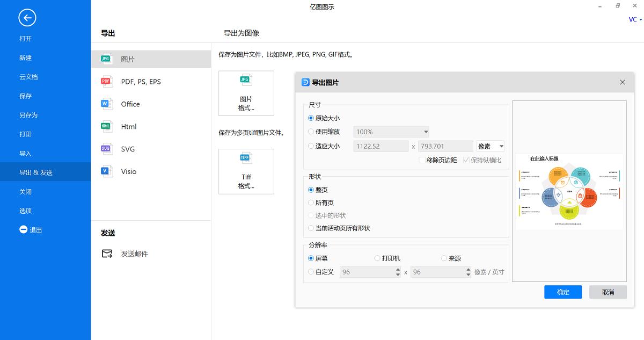Open the 选项 sidebar menu item
This screenshot has width=644, height=340.
pos(25,210)
